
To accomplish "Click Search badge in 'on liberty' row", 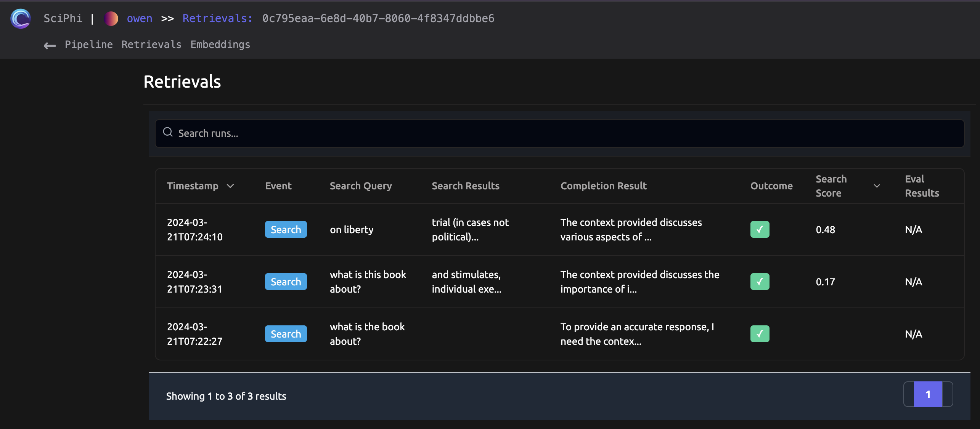I will (x=286, y=229).
